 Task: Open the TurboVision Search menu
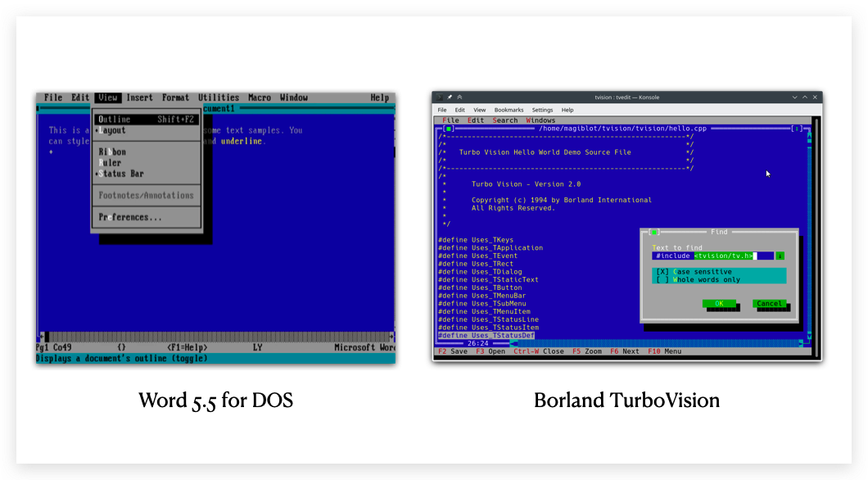point(505,120)
